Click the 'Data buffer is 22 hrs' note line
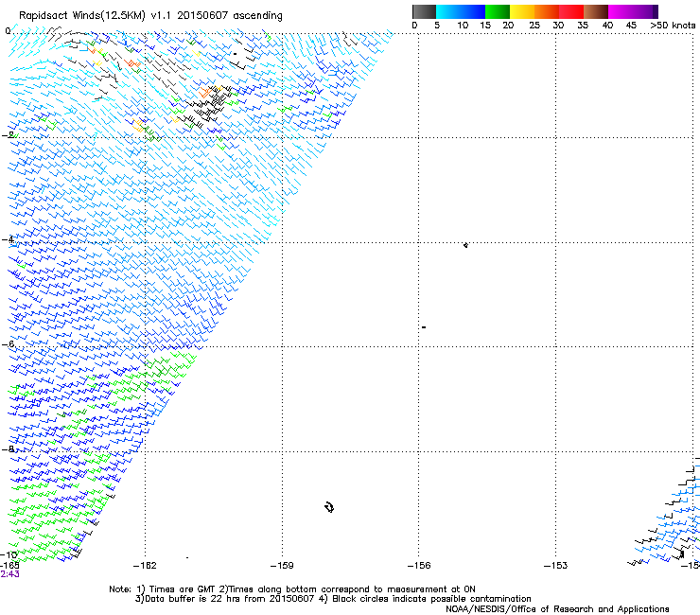 coord(333,599)
